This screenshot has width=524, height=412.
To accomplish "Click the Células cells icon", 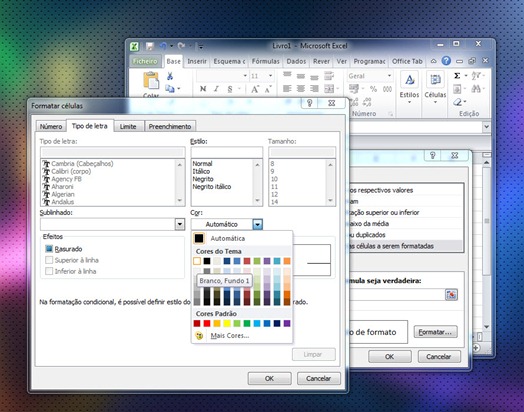I will [435, 80].
